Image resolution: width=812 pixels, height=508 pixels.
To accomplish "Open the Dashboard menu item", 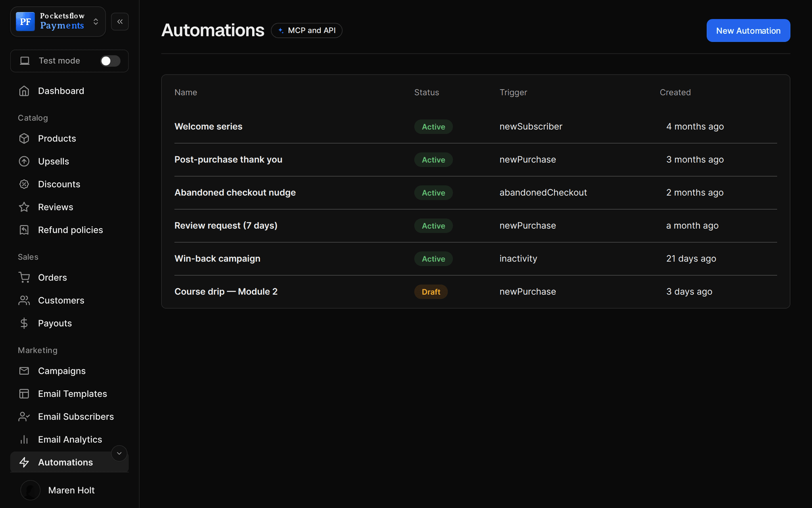I will pyautogui.click(x=69, y=91).
